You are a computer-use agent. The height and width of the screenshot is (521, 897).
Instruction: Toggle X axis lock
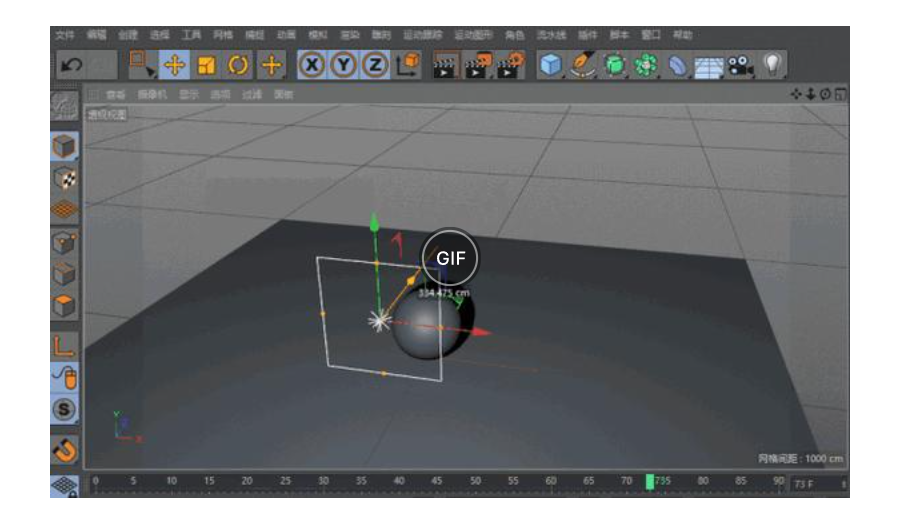coord(312,66)
